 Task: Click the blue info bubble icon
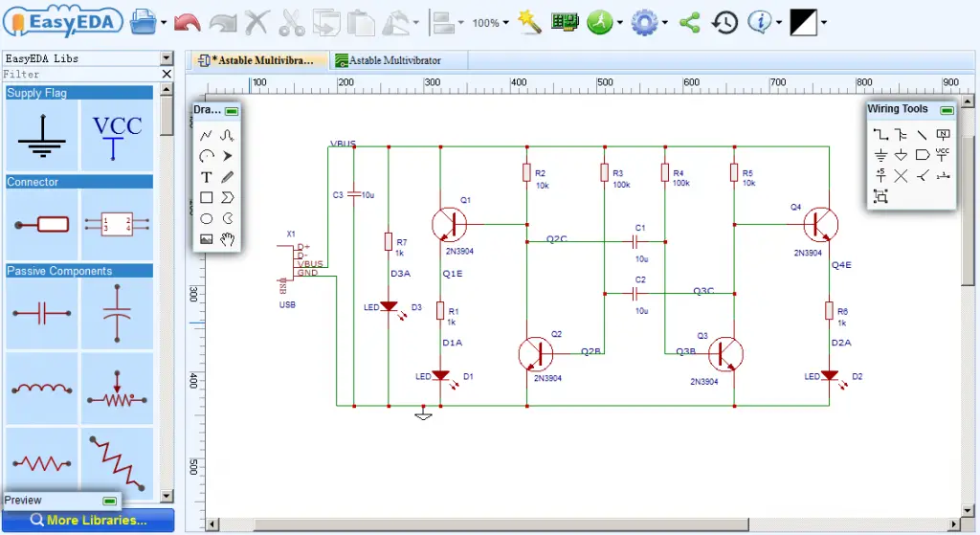(x=760, y=23)
